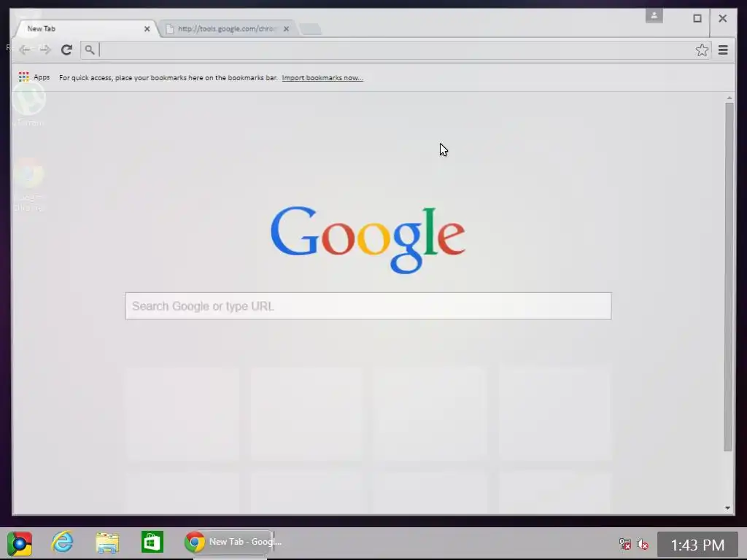The height and width of the screenshot is (560, 747).
Task: Open the first most-visited thumbnail tile
Action: pos(182,413)
